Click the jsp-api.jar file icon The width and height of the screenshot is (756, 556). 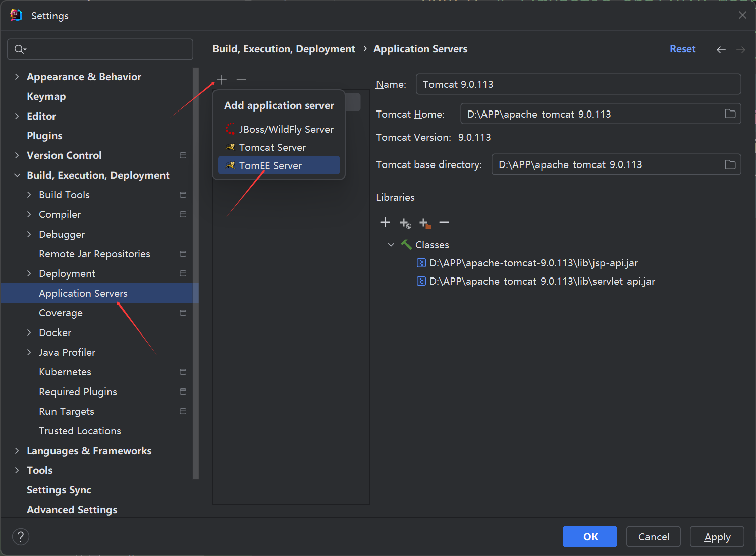421,263
